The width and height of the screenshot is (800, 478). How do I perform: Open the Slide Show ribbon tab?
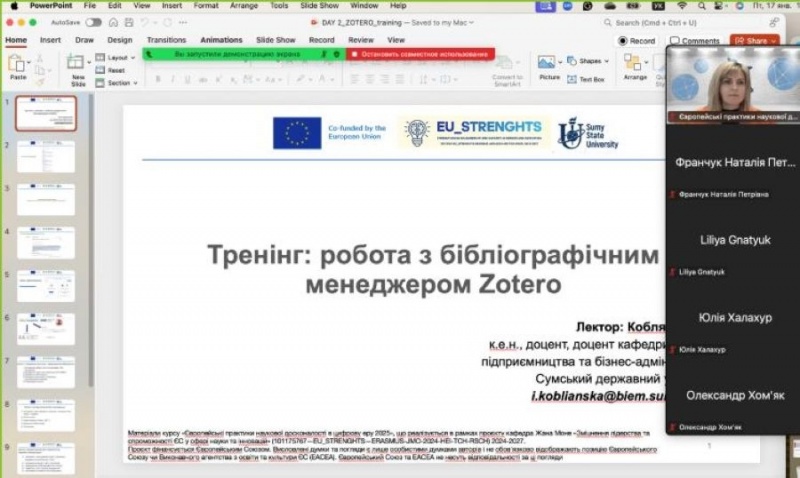coord(276,40)
